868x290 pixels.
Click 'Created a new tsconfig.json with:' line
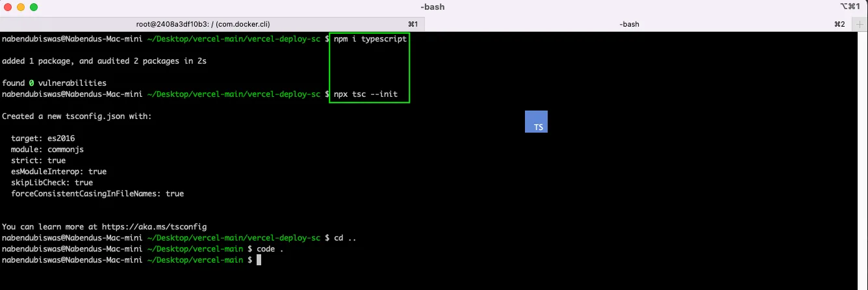tap(77, 116)
